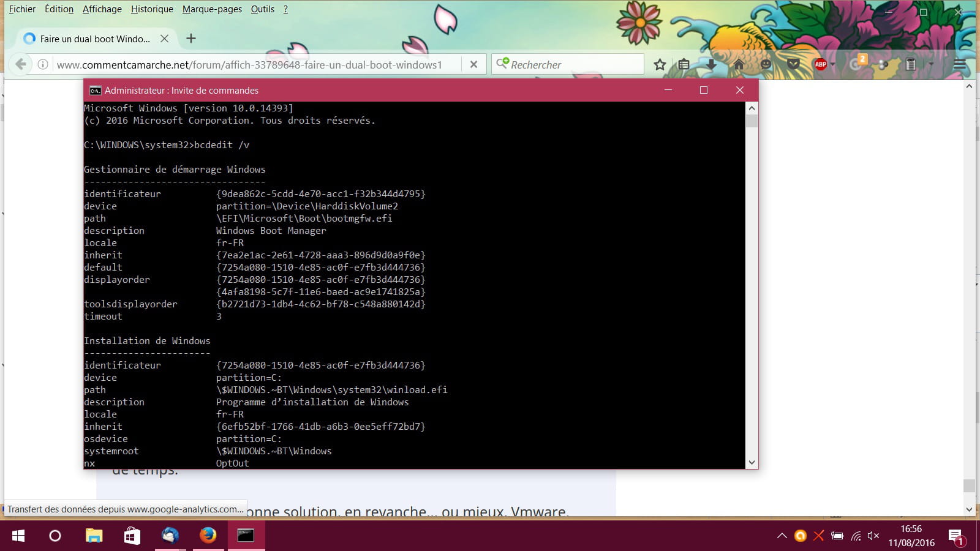The width and height of the screenshot is (980, 551).
Task: Stop page loading with the X button
Action: click(x=473, y=64)
